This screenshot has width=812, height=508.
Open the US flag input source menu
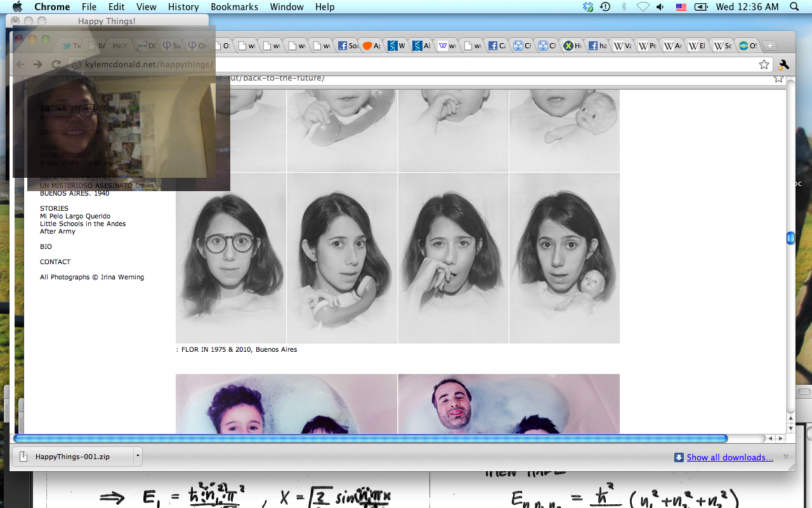point(681,7)
